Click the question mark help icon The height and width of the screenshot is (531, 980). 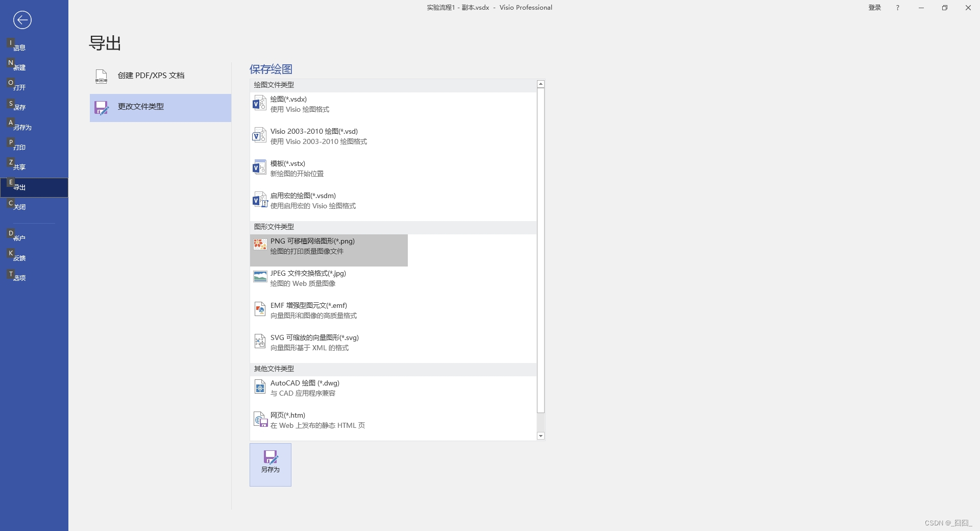[x=897, y=8]
